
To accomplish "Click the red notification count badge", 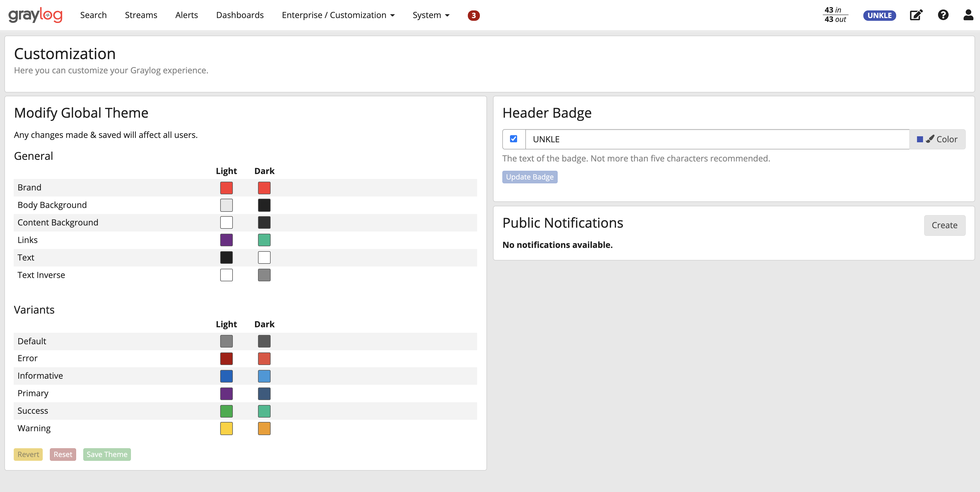I will (473, 15).
